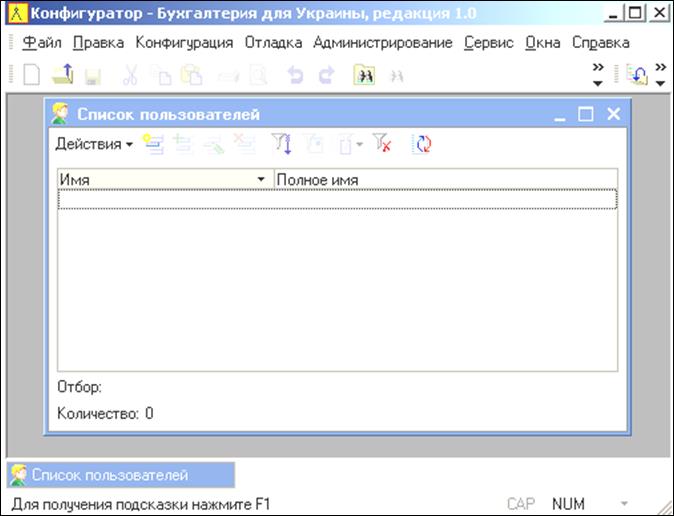Screen dimensions: 674x516
Task: Click the Количество: 0 text
Action: point(105,414)
